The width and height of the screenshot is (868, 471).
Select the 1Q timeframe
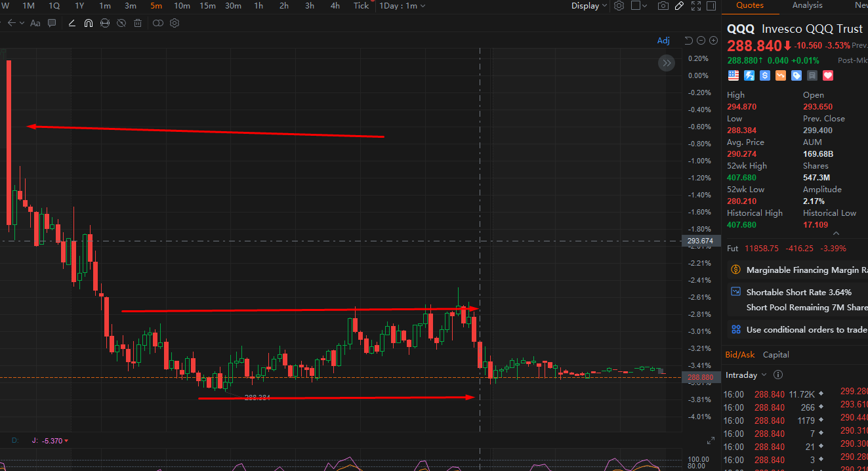(54, 6)
